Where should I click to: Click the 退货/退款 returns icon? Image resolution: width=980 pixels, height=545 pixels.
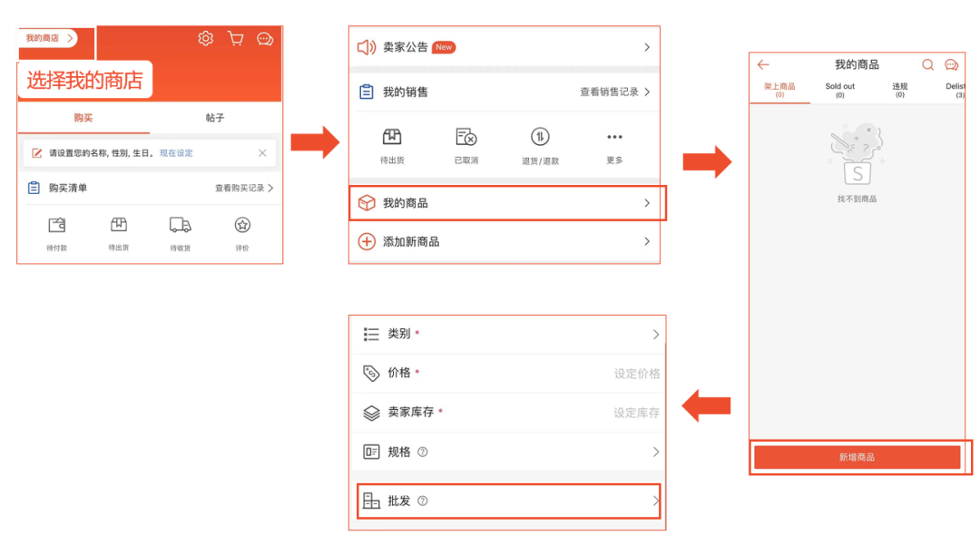(x=538, y=138)
